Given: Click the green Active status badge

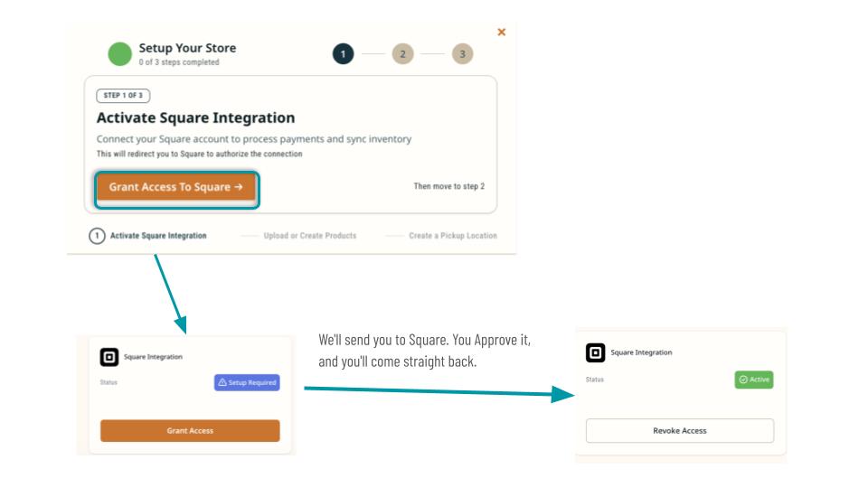Looking at the screenshot, I should click(754, 380).
